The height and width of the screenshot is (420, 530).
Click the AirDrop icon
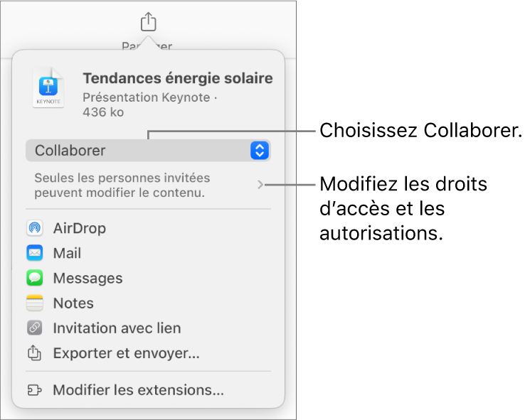click(x=35, y=228)
